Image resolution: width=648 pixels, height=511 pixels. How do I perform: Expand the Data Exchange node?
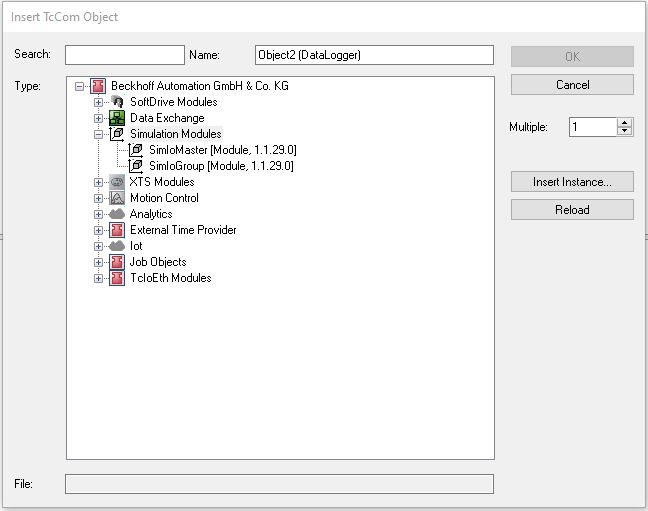click(x=98, y=118)
